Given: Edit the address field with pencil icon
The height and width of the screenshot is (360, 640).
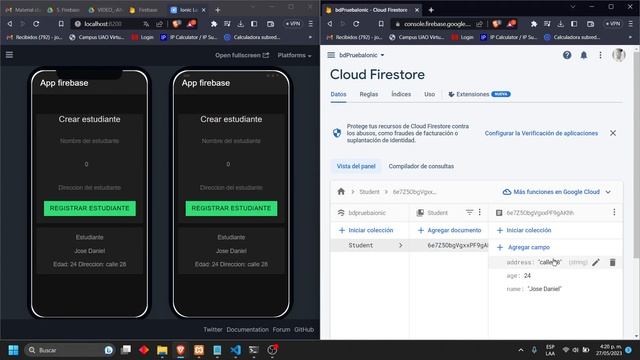Looking at the screenshot, I should (596, 262).
